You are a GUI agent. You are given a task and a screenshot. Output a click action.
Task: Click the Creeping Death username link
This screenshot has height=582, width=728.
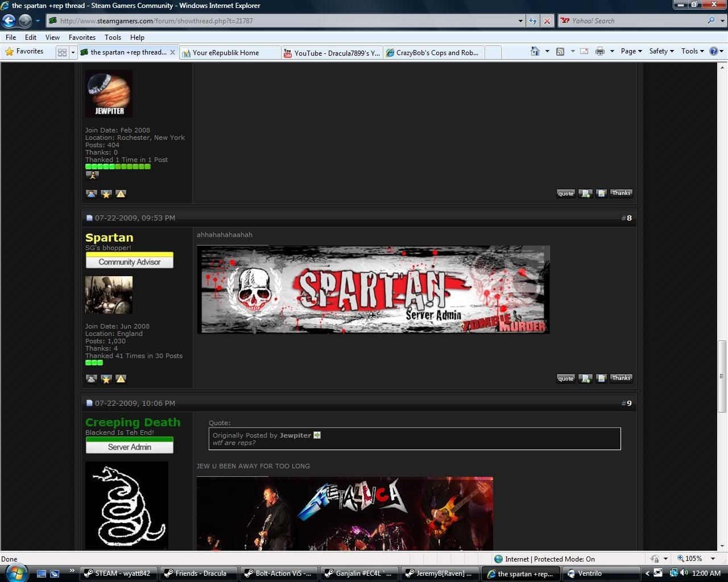click(133, 422)
